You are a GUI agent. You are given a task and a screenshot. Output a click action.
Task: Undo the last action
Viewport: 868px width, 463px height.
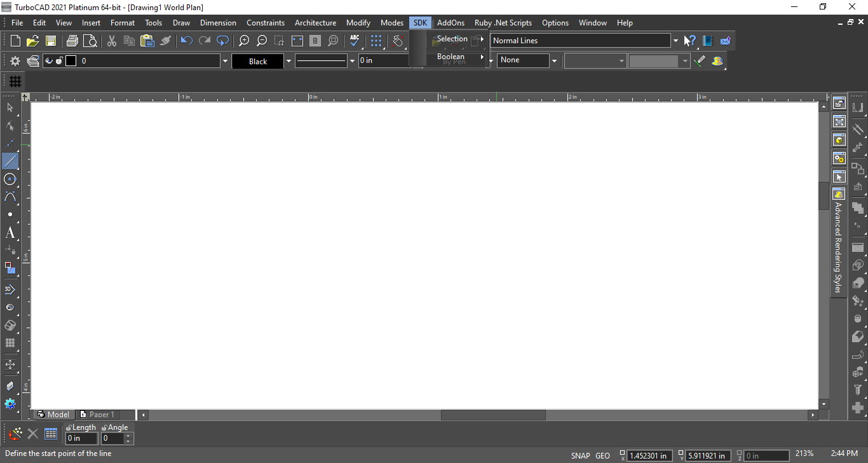[187, 41]
